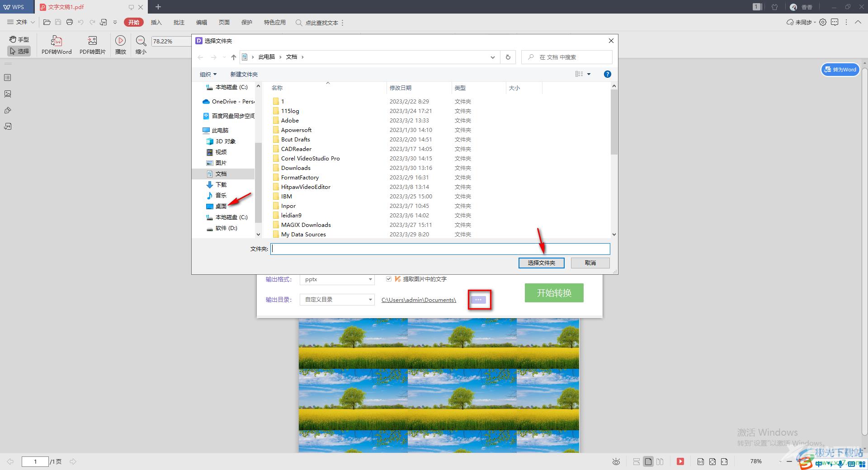Image resolution: width=868 pixels, height=470 pixels.
Task: Open the 输出格式 pptx dropdown
Action: coord(337,279)
